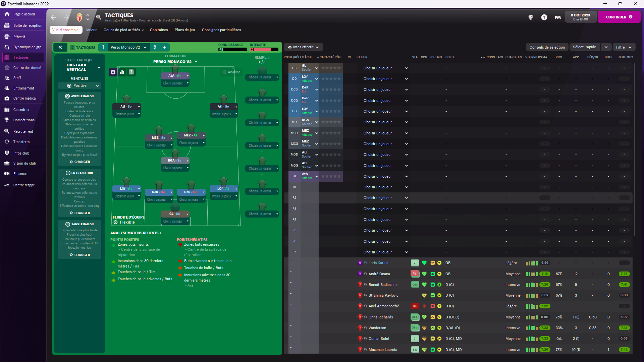Open the Coups de pied arrêtés menu
Image resolution: width=644 pixels, height=362 pixels.
124,30
